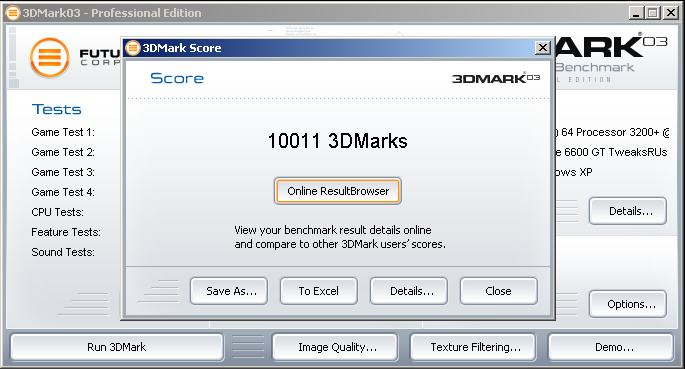This screenshot has width=685, height=369.
Task: Launch the Demo button
Action: (x=611, y=347)
